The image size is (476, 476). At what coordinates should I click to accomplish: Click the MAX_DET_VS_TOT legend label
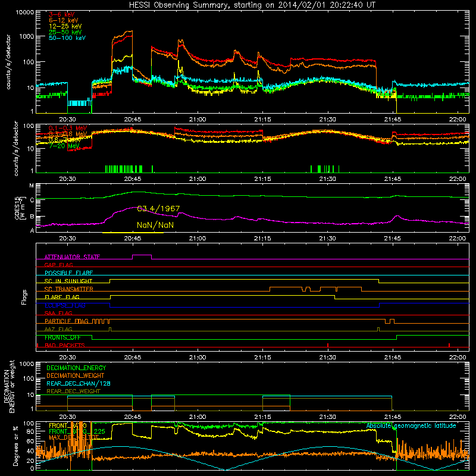click(x=74, y=437)
